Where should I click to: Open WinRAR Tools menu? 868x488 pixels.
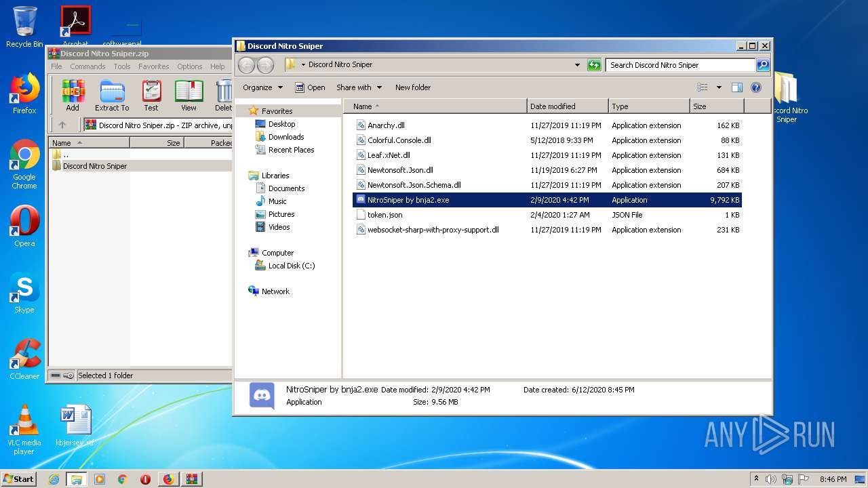click(122, 66)
